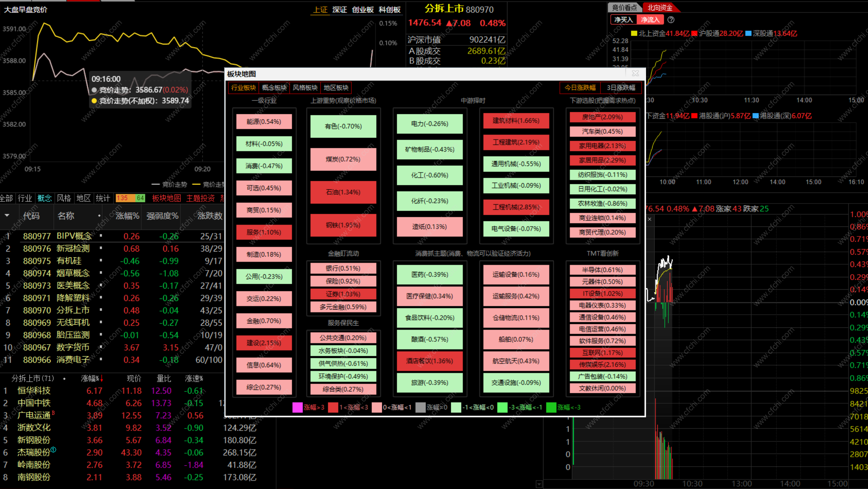
Task: Click the red sort arrow next to 涨幅%
Action: click(102, 379)
